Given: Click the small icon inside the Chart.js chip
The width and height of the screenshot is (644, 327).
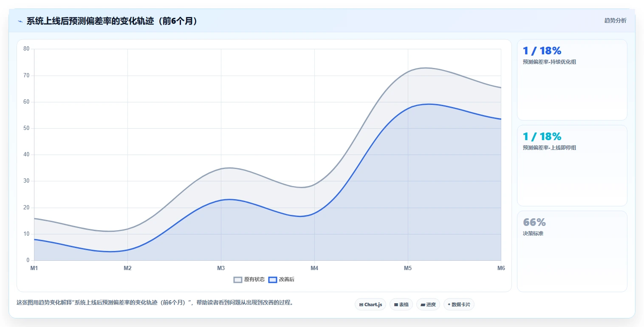Looking at the screenshot, I should click(361, 304).
